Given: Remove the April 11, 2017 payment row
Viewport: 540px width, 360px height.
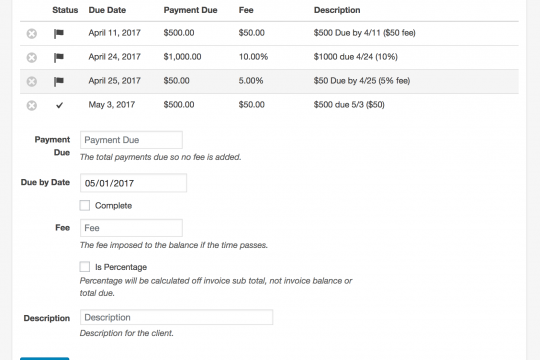Looking at the screenshot, I should pos(32,33).
